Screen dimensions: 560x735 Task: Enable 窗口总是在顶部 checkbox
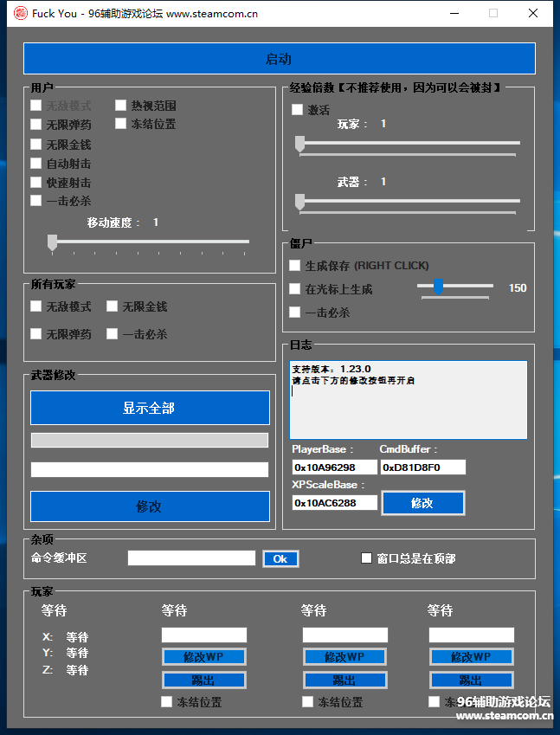coord(366,558)
